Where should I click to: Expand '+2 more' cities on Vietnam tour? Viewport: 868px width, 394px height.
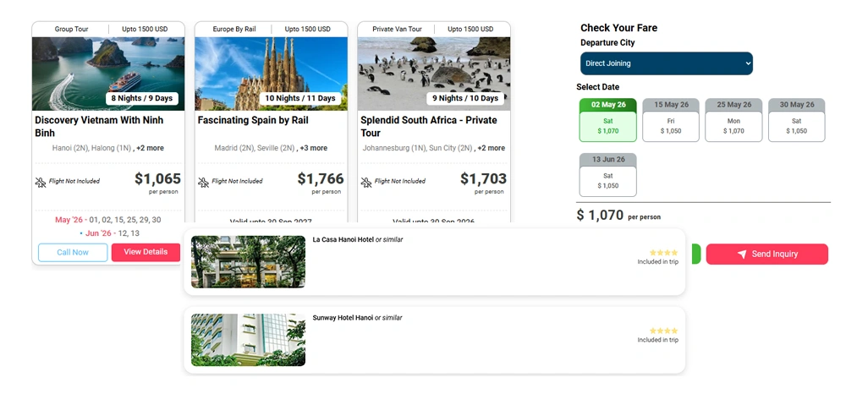[x=150, y=148]
